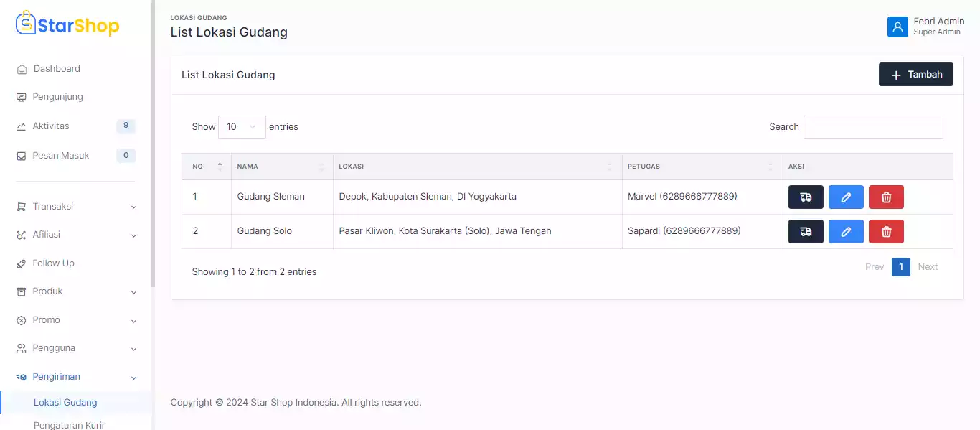980x430 pixels.
Task: Select Pengaturan Kurir submenu item
Action: coord(70,424)
